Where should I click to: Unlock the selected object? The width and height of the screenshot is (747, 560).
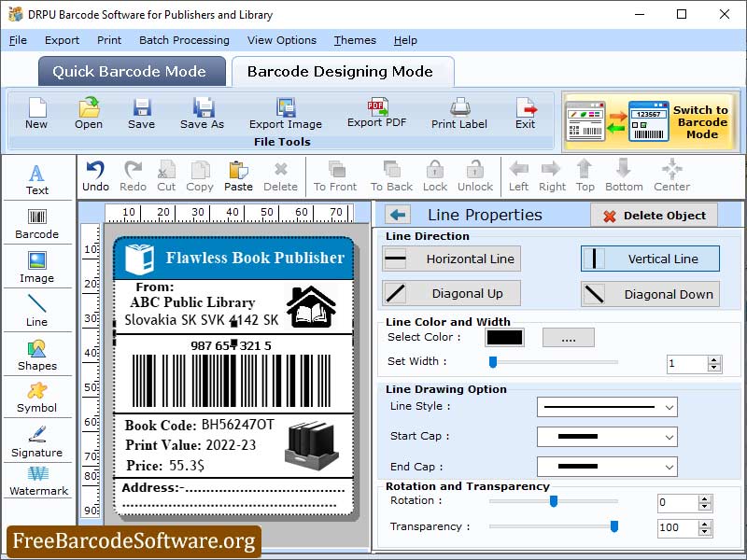pos(475,176)
